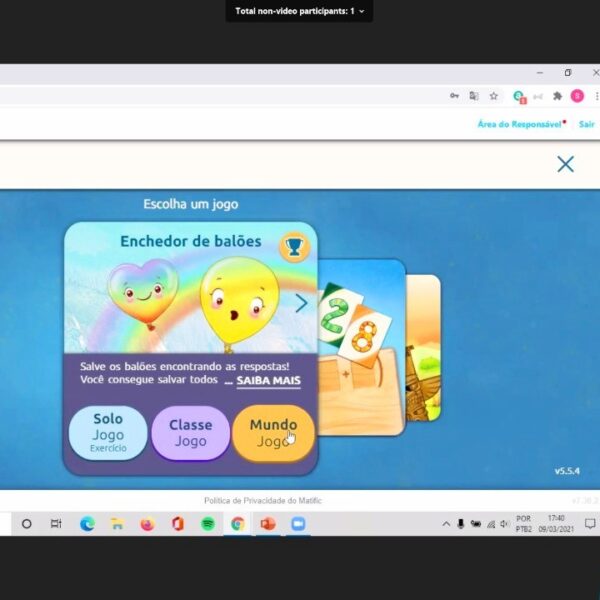Select Mundo Jogo mode
This screenshot has width=600, height=600.
click(273, 433)
